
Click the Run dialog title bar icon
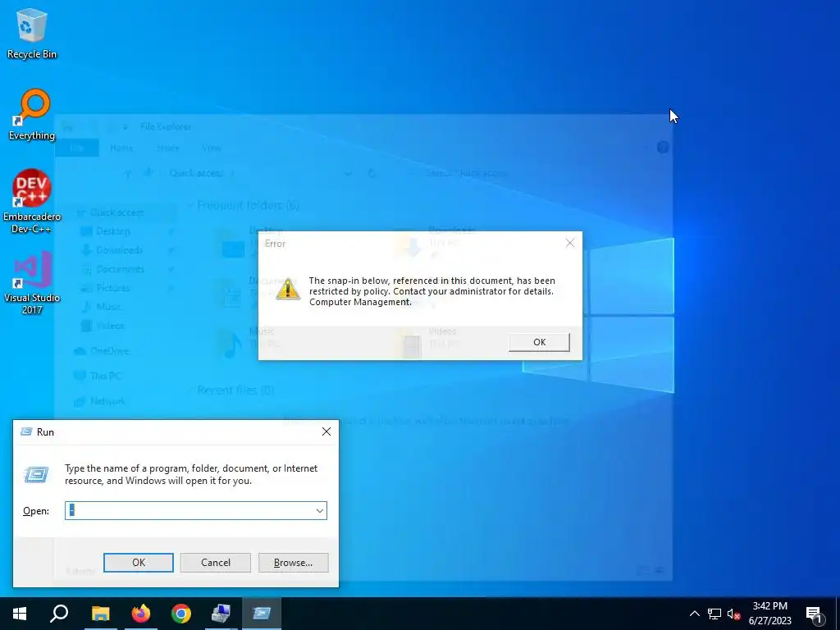(25, 431)
